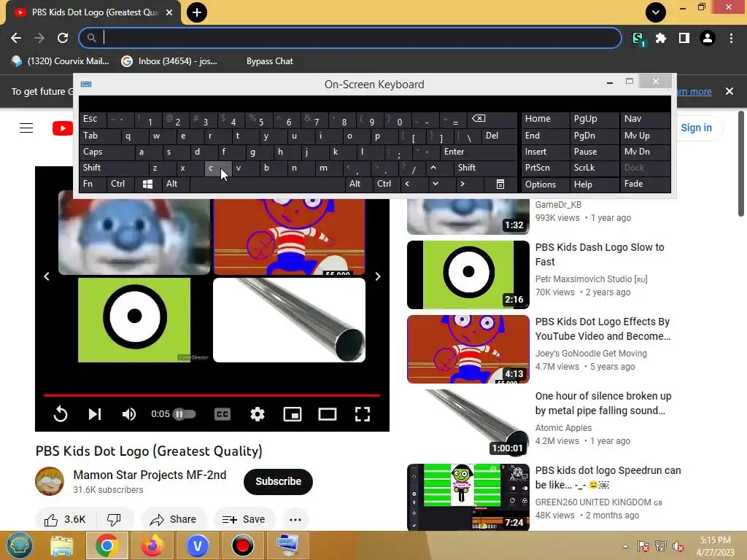Show previous suggested videos with left arrow
This screenshot has width=747, height=560.
(47, 276)
